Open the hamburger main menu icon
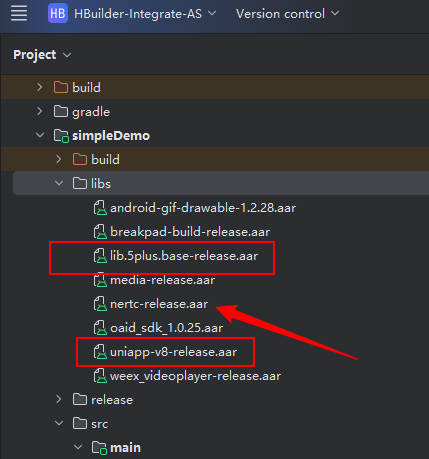Screen dimensions: 429x459 [x=19, y=14]
